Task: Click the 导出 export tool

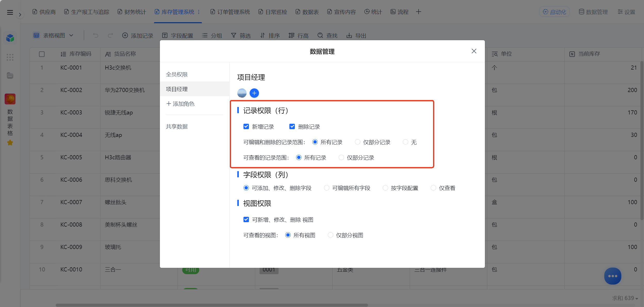Action: (x=356, y=35)
